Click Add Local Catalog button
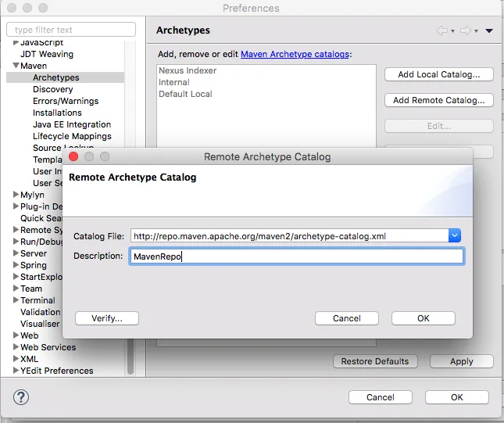504x423 pixels. click(x=438, y=74)
